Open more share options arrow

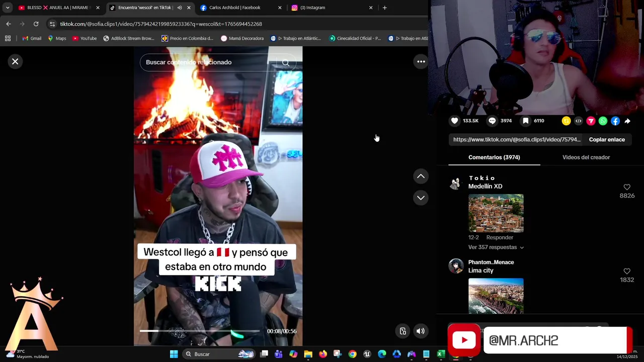pyautogui.click(x=627, y=121)
